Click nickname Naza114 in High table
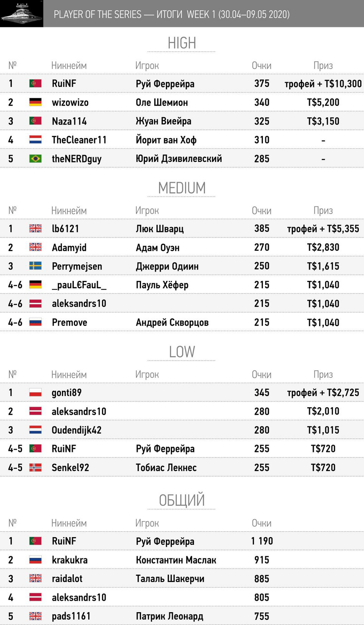Screen dimensions: 364x625 (69, 121)
